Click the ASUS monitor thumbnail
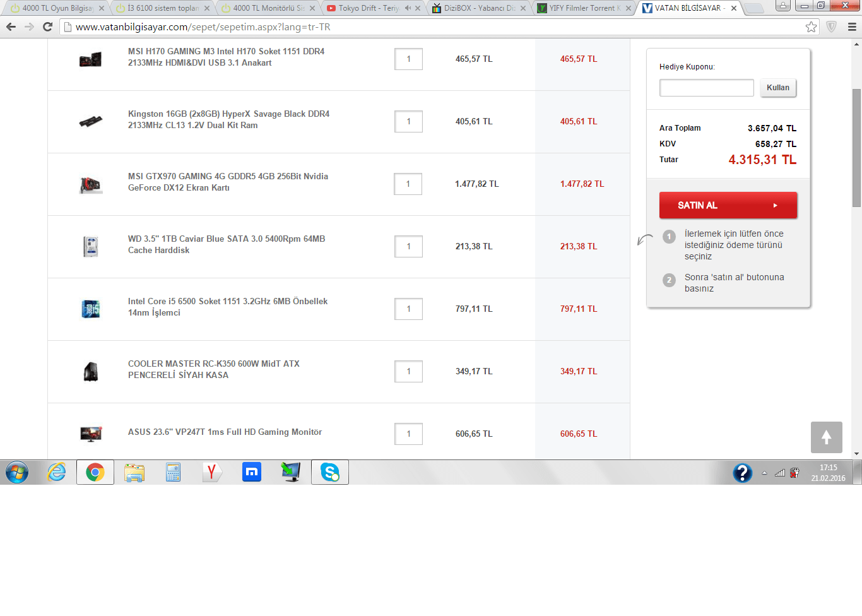This screenshot has height=616, width=862. coord(91,434)
